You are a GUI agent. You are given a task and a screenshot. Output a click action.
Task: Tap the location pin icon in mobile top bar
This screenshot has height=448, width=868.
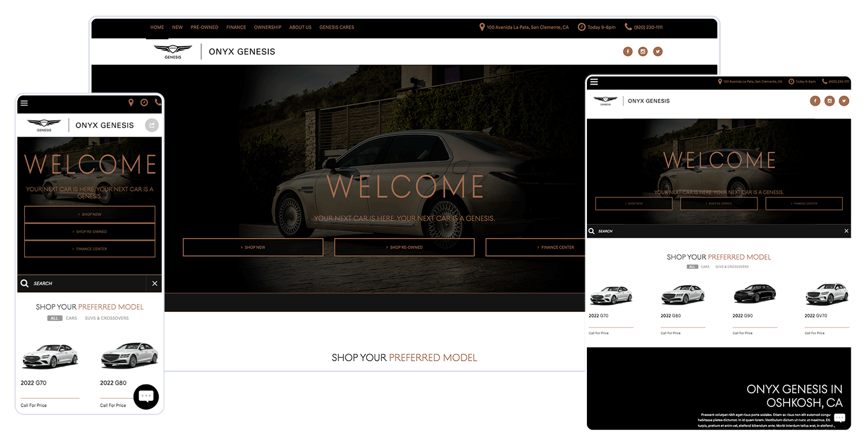point(131,102)
